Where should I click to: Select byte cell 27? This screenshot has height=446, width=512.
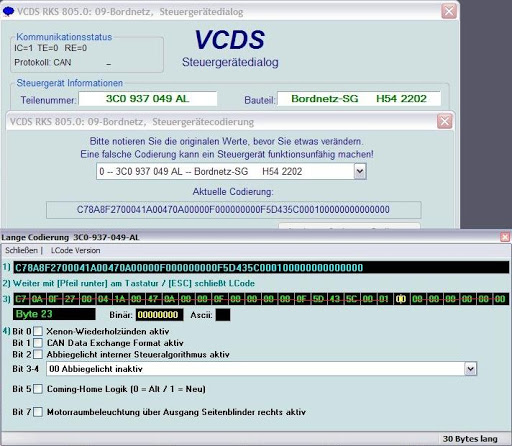point(71,299)
